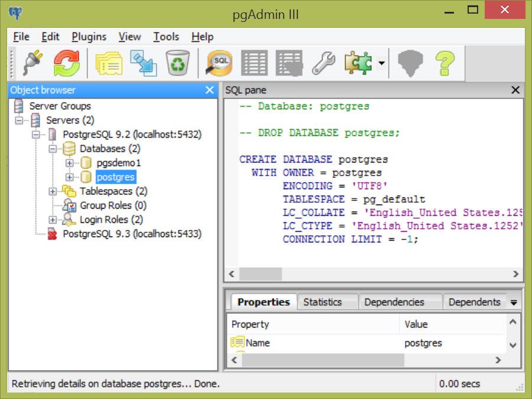Collapse the PostgreSQL 9.2 server node
Image resolution: width=532 pixels, height=399 pixels.
pos(35,134)
